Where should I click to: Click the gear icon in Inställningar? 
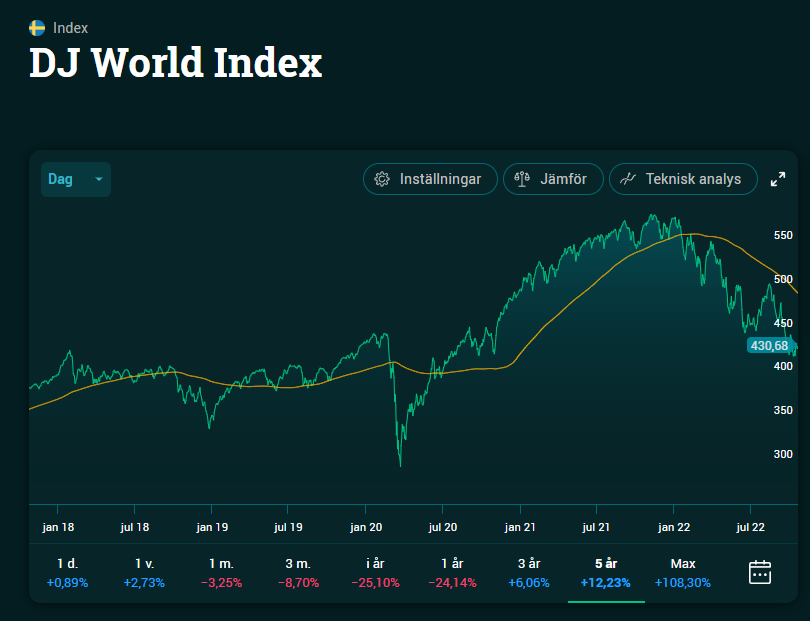coord(381,180)
